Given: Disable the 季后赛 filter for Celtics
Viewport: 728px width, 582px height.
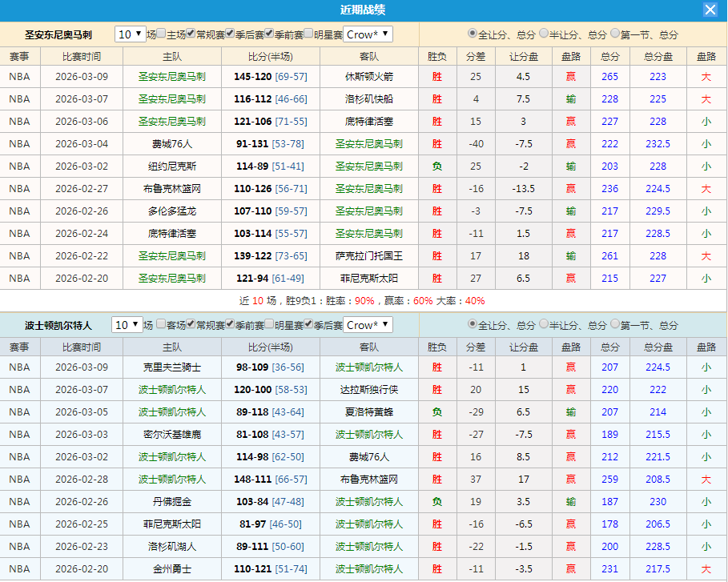Looking at the screenshot, I should (x=309, y=324).
